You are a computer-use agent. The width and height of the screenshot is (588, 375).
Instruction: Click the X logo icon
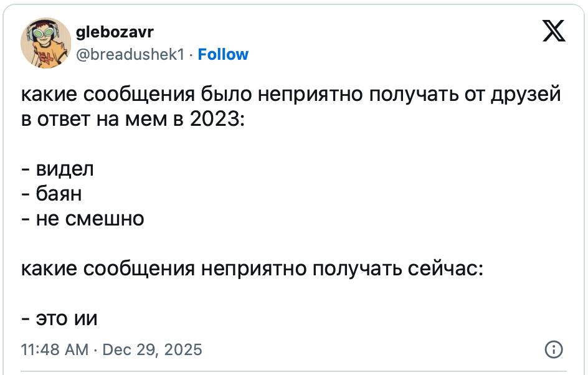coord(553,31)
